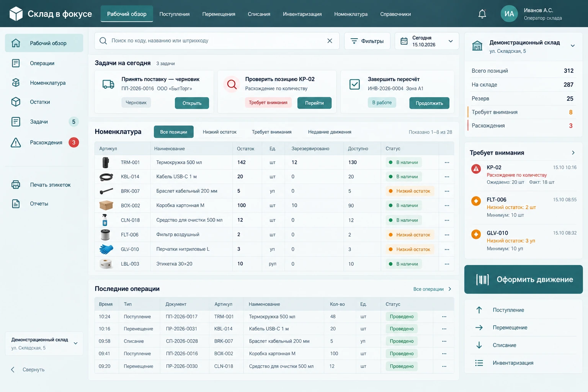The width and height of the screenshot is (588, 392).
Task: Click the Инвентаризация list icon at right
Action: (x=479, y=363)
